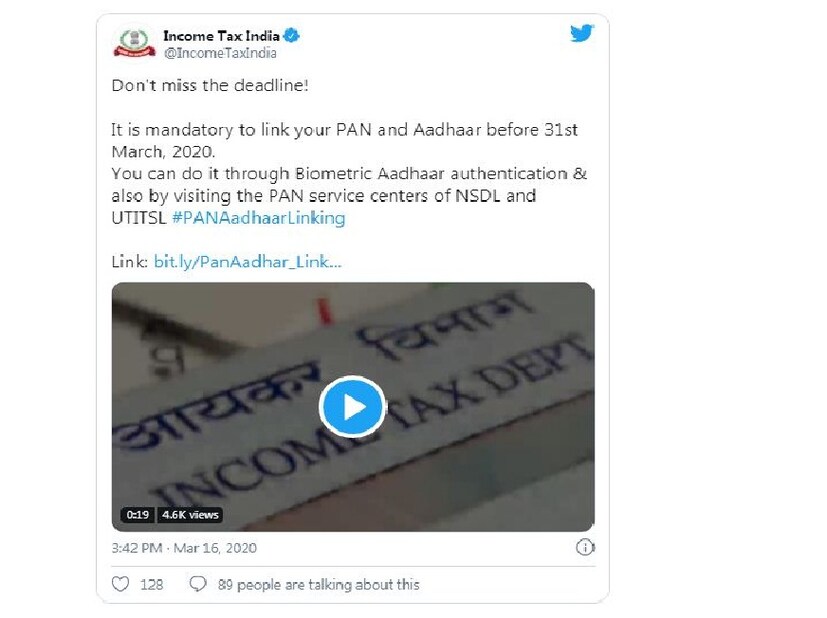Screen dimensions: 827x618
Task: Click the 'Link:' label before the URL
Action: 130,262
